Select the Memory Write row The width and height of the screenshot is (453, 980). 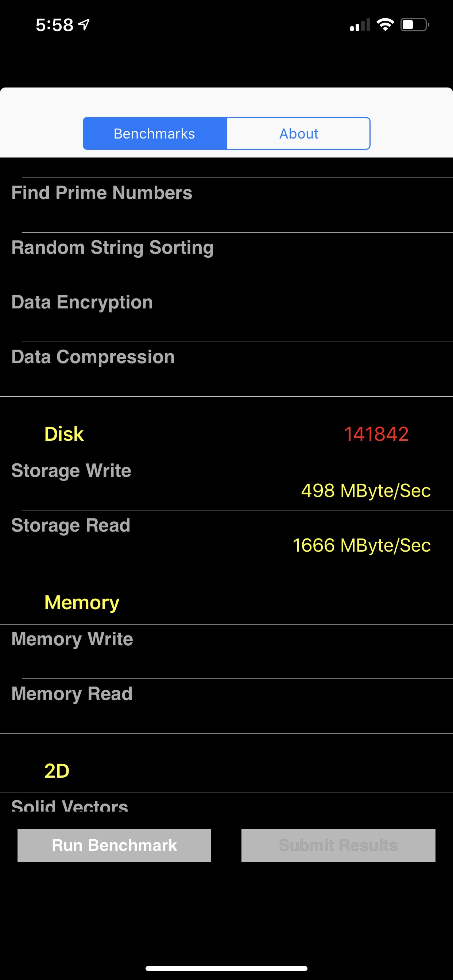point(226,652)
